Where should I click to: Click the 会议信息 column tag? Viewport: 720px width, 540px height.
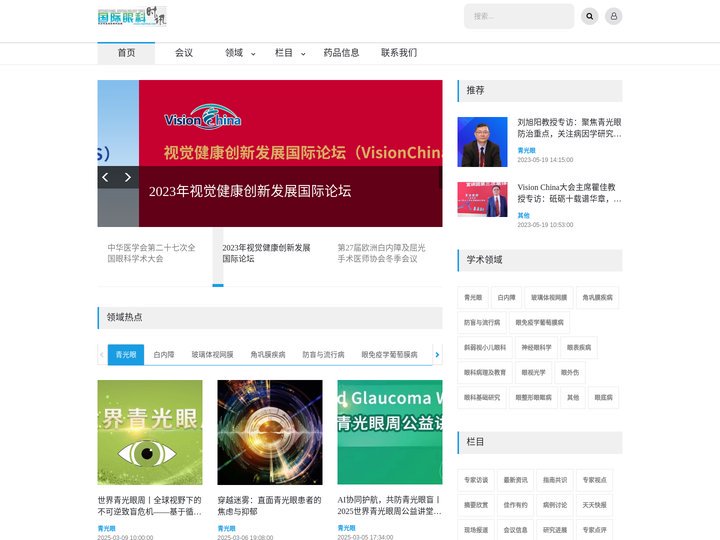coord(516,530)
